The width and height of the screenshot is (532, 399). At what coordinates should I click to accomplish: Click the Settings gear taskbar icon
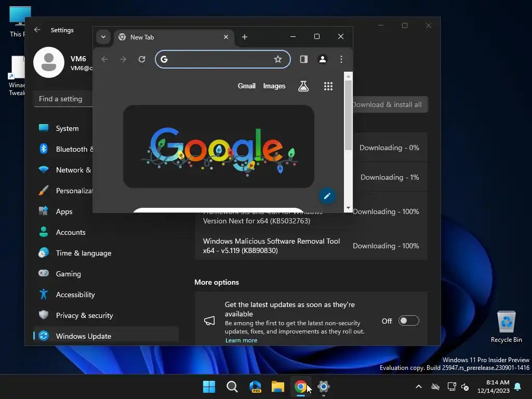tap(323, 387)
